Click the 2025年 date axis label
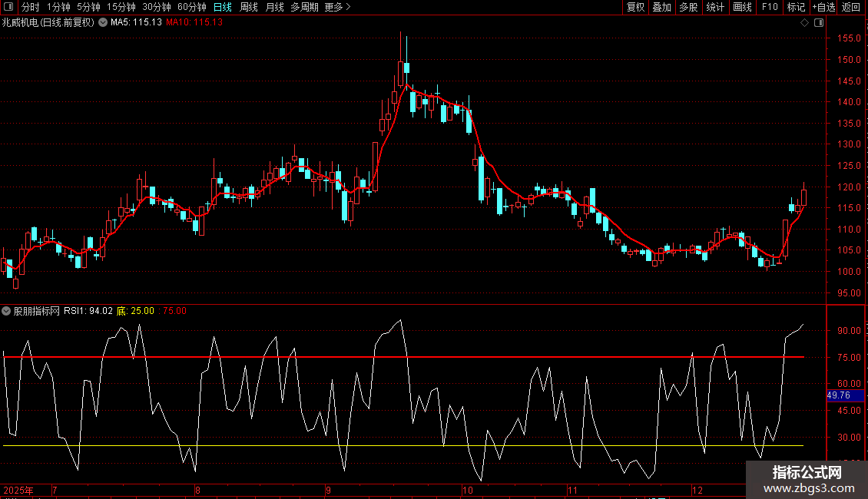 point(18,490)
